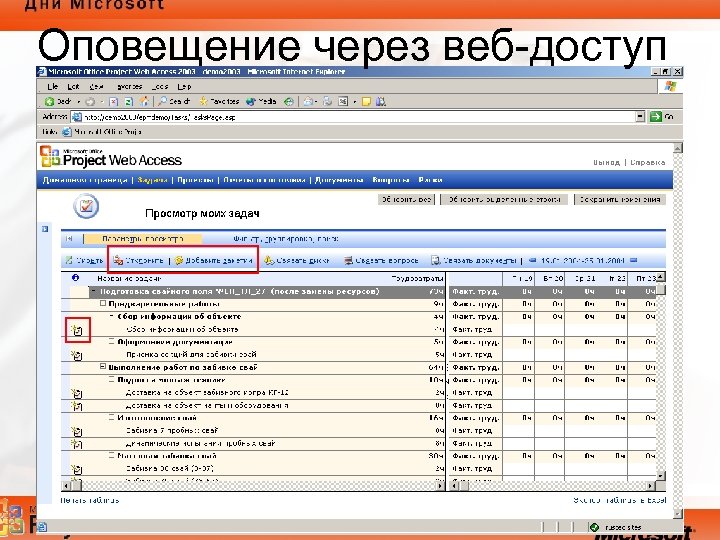720x540 pixels.
Task: Click task icon beside Забивка 30 свай row
Action: tap(76, 469)
